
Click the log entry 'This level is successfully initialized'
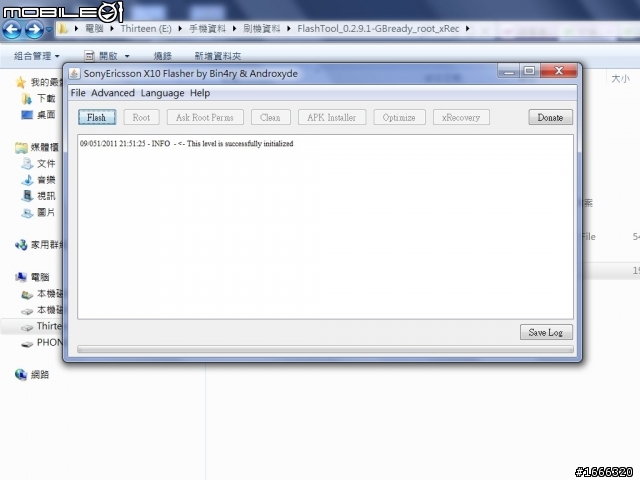point(240,144)
